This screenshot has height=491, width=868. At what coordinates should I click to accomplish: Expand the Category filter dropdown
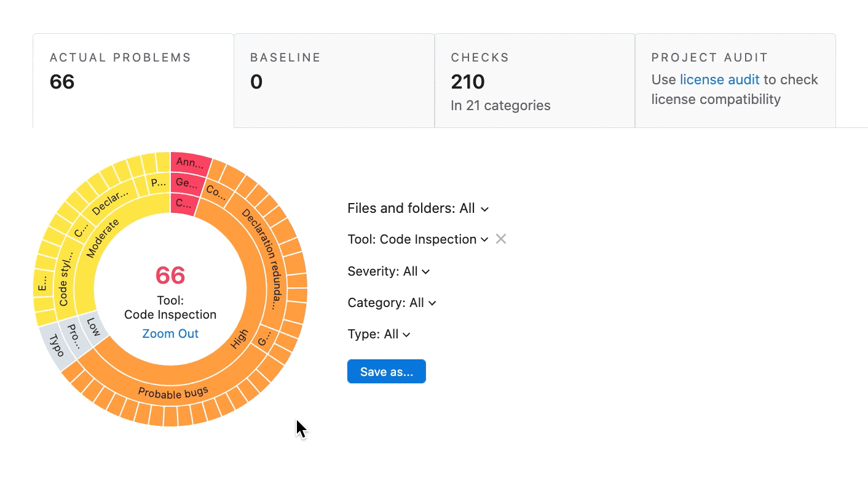(x=392, y=303)
